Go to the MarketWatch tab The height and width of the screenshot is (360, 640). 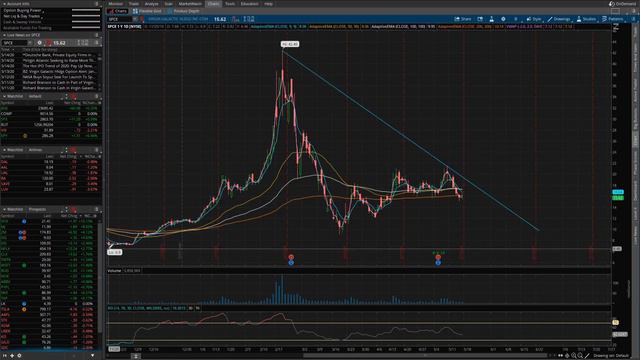click(x=190, y=4)
